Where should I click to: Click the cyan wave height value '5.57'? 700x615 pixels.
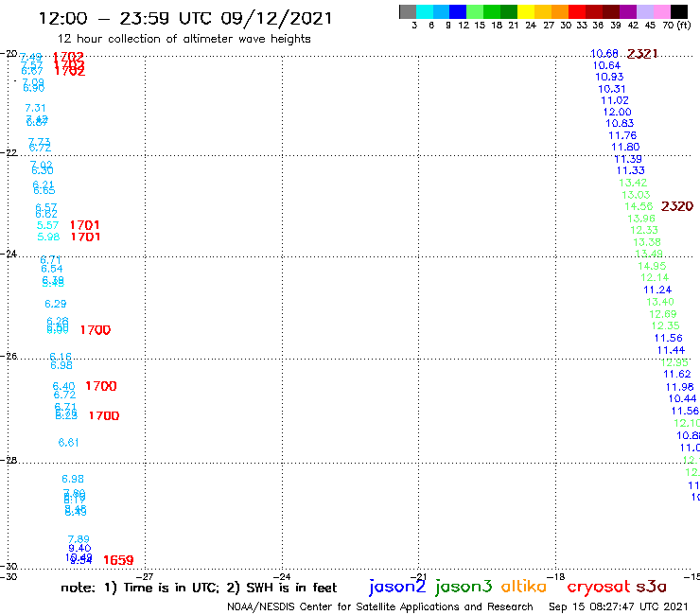click(x=47, y=225)
